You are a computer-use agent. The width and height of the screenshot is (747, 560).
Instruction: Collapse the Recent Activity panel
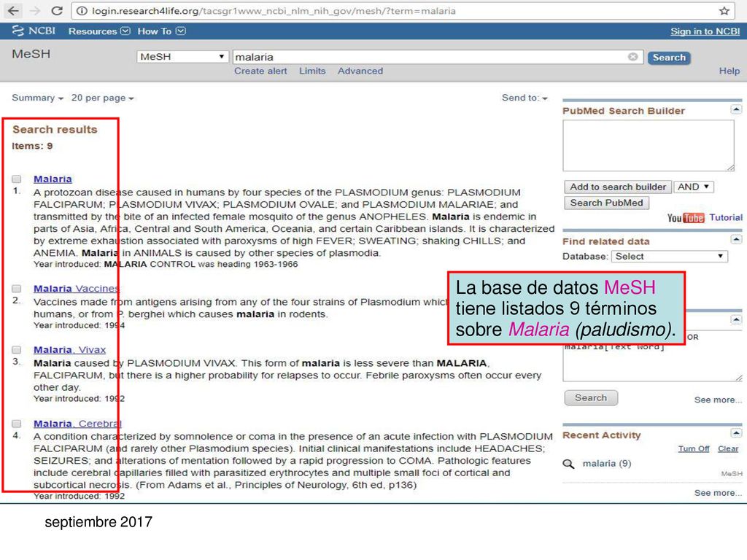point(736,433)
